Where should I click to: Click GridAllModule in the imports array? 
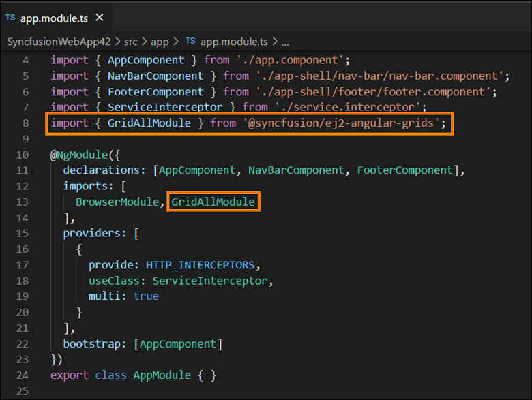213,202
